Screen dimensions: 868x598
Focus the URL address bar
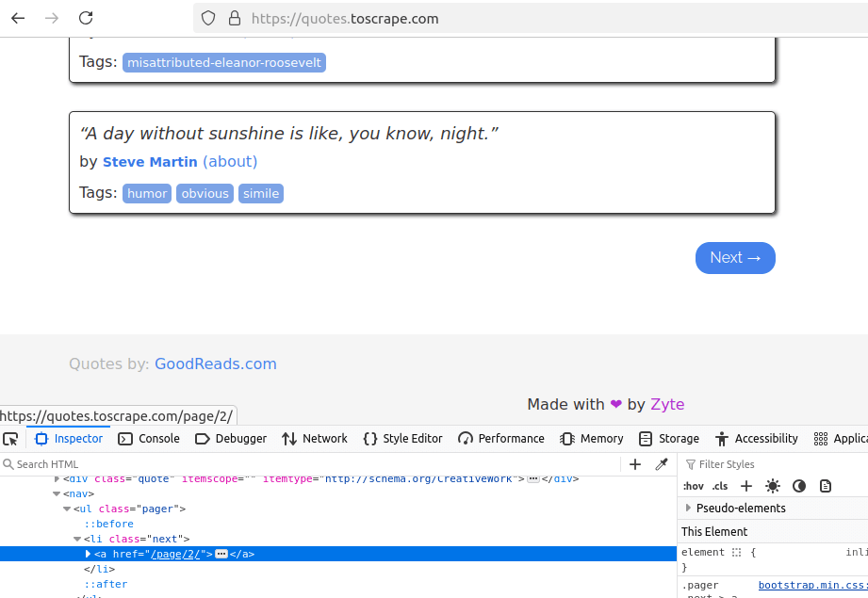point(531,18)
